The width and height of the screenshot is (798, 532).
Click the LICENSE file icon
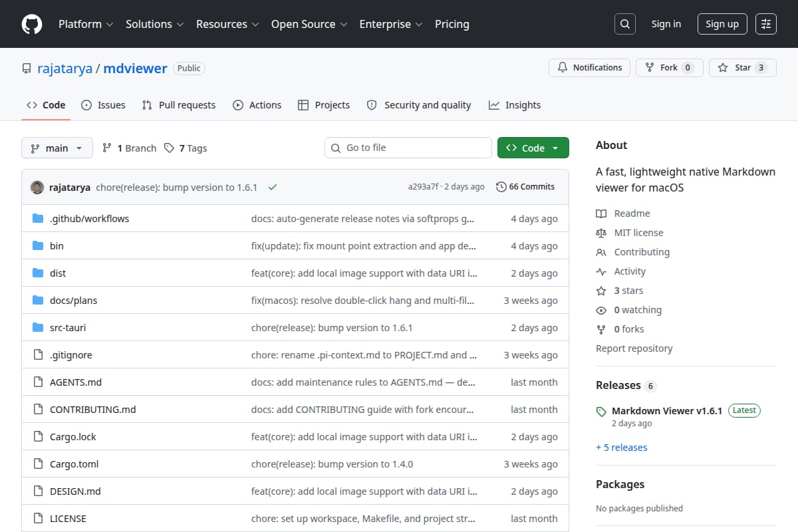click(x=38, y=519)
